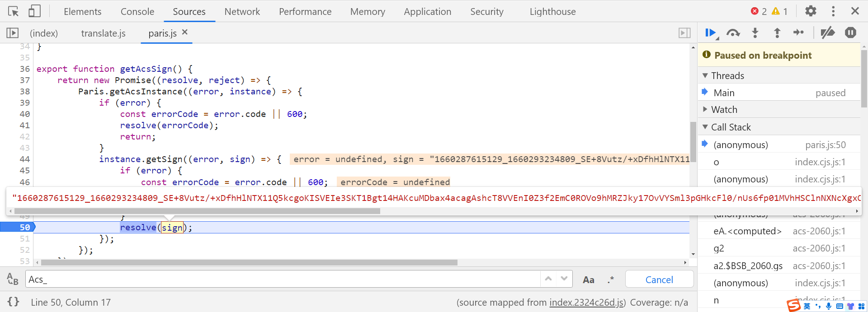Set a breakpoint on line 38
868x312 pixels.
(24, 91)
